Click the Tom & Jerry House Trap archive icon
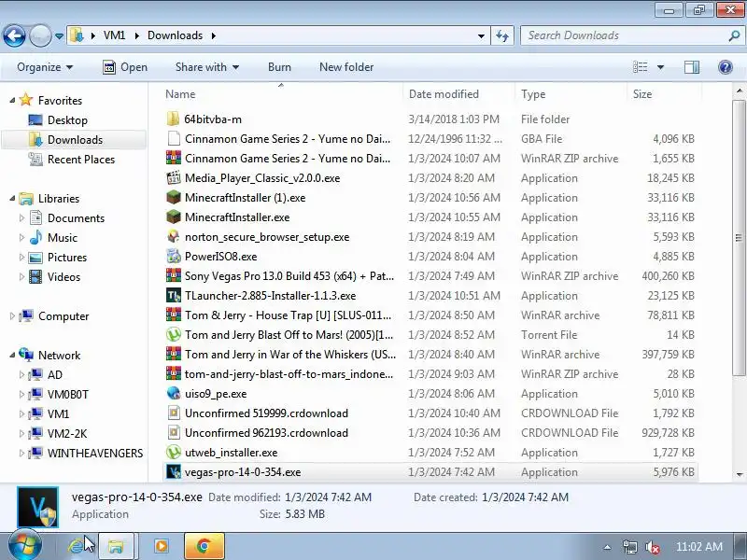The height and width of the screenshot is (560, 747). coord(174,315)
